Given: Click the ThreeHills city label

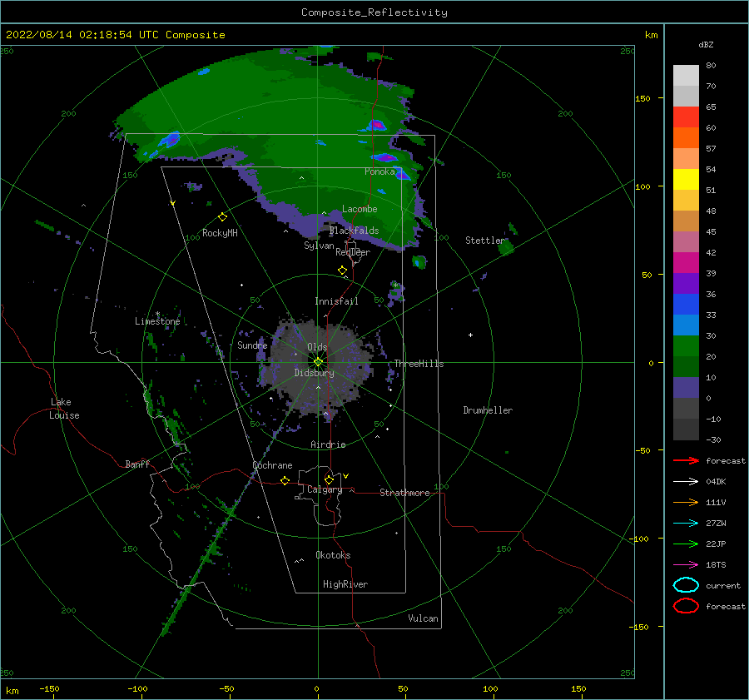Looking at the screenshot, I should pos(419,364).
